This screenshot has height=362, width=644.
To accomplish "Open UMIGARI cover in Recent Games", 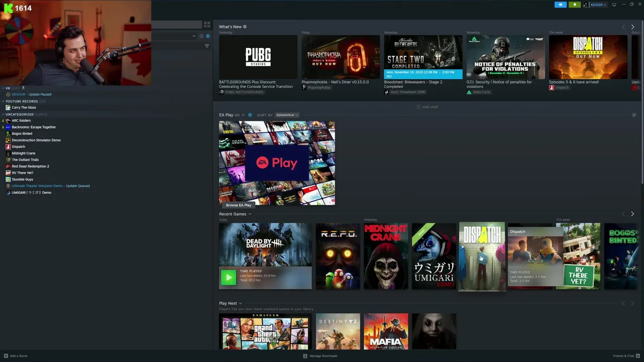I will [434, 256].
